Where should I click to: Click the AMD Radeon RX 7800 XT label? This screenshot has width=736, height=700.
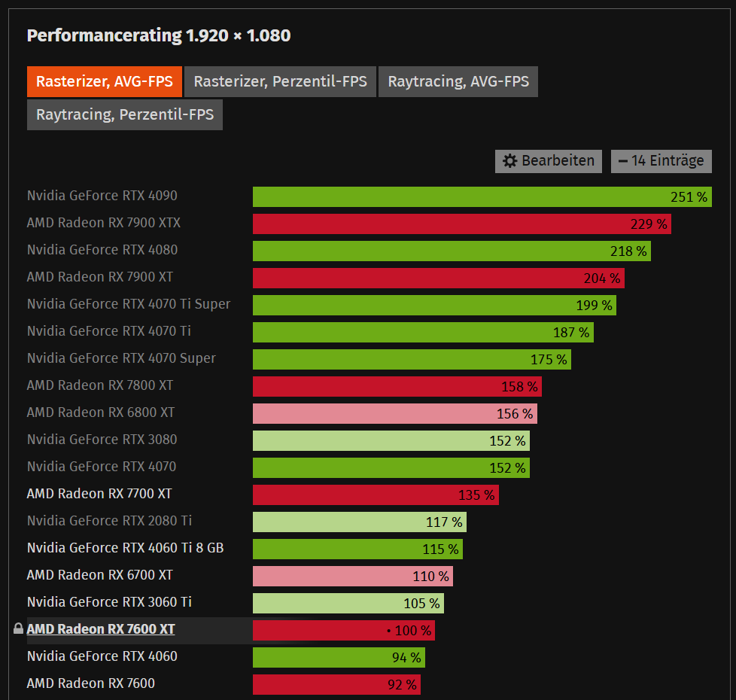[x=100, y=385]
